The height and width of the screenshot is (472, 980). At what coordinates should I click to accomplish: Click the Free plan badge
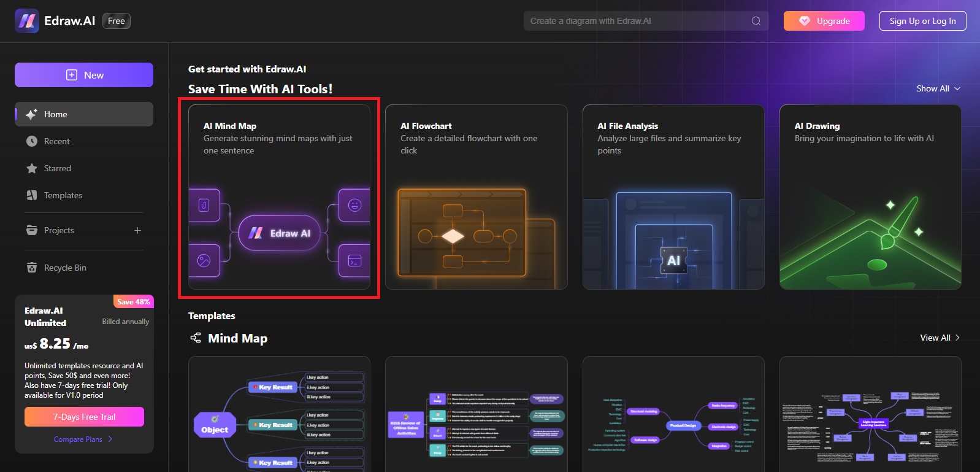[x=117, y=21]
